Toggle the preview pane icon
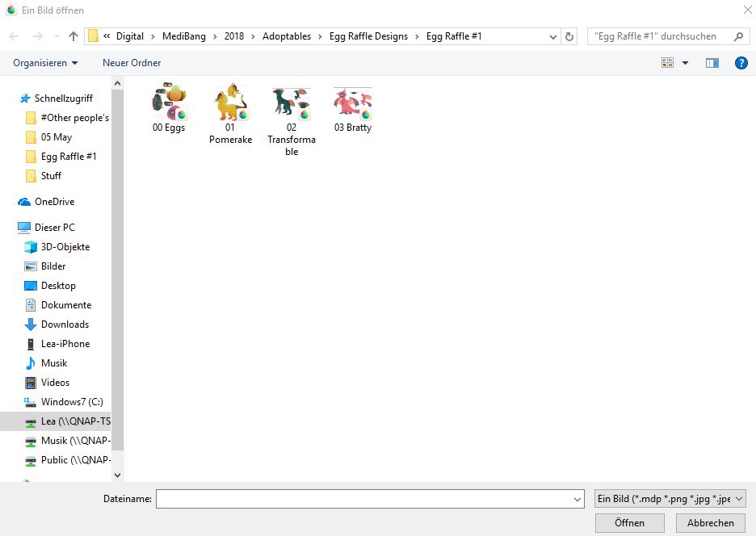 pos(712,63)
